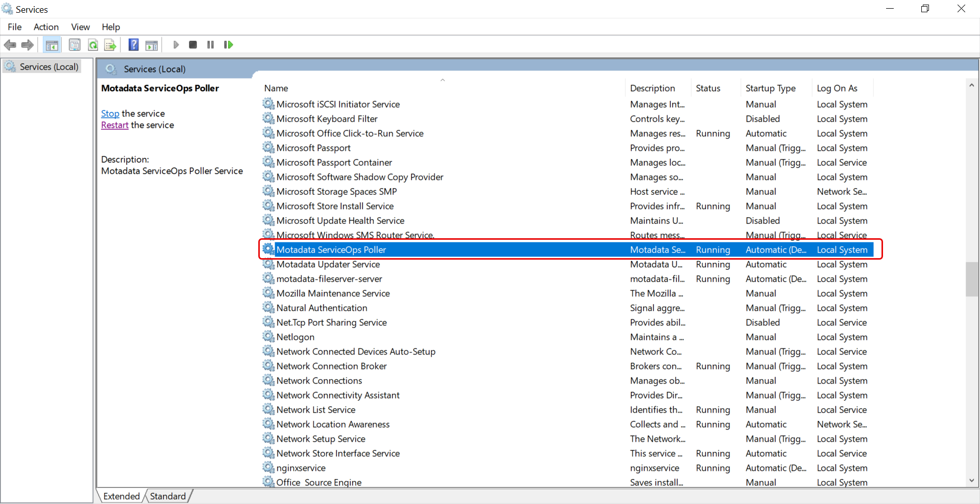Switch to the Standard tab
Image resolution: width=980 pixels, height=504 pixels.
point(167,496)
